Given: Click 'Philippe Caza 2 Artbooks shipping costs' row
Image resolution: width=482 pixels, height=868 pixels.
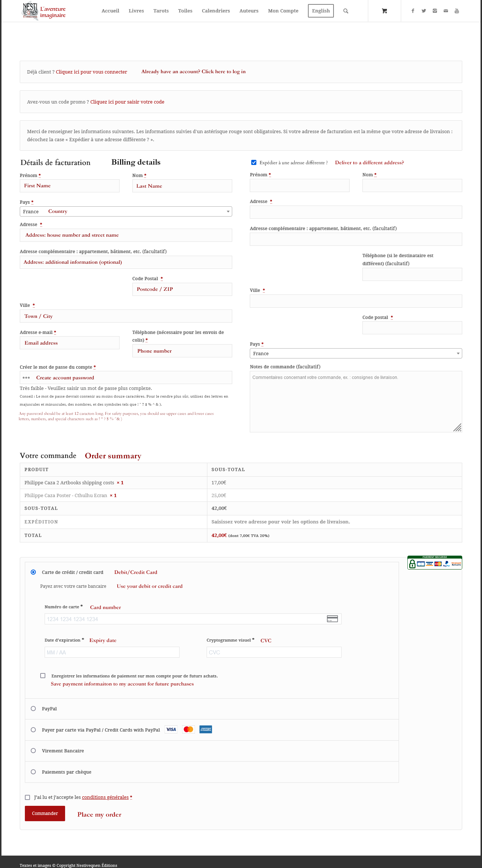Looking at the screenshot, I should pos(241,483).
